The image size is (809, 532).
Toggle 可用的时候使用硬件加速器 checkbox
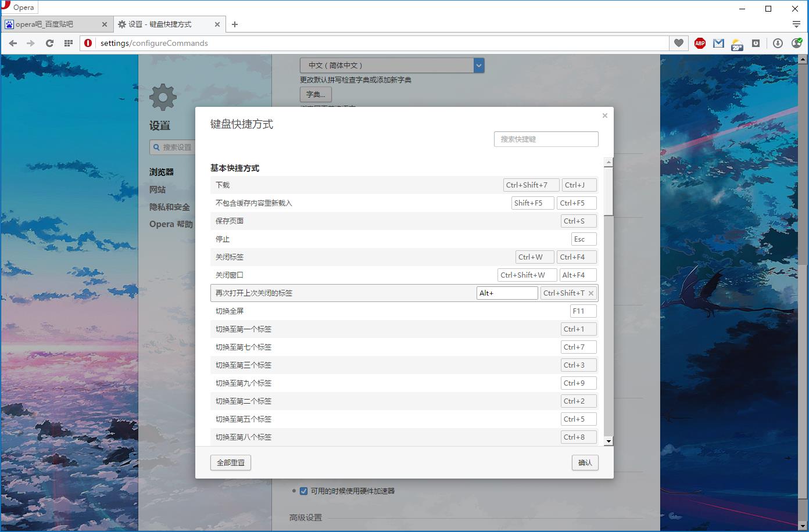click(303, 491)
